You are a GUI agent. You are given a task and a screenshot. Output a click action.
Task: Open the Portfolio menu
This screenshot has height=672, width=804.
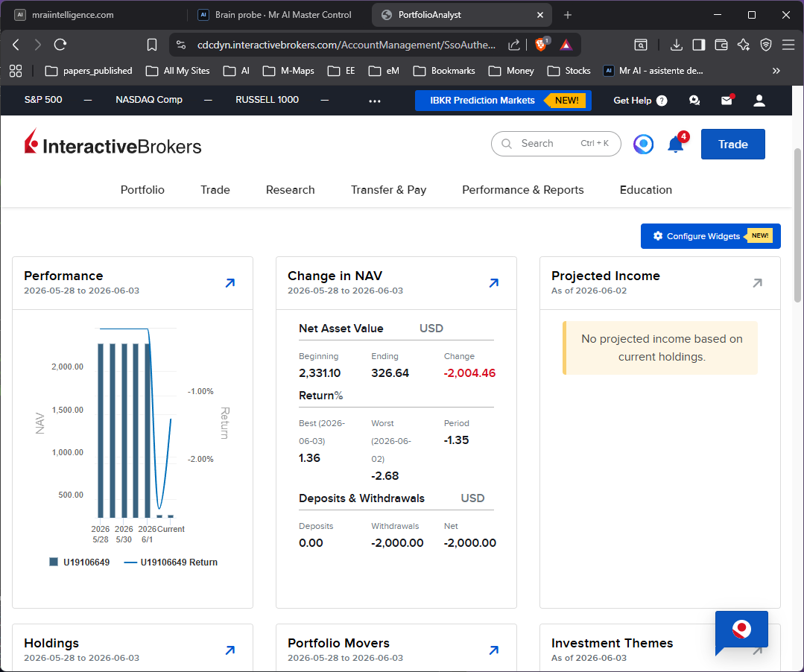point(142,190)
